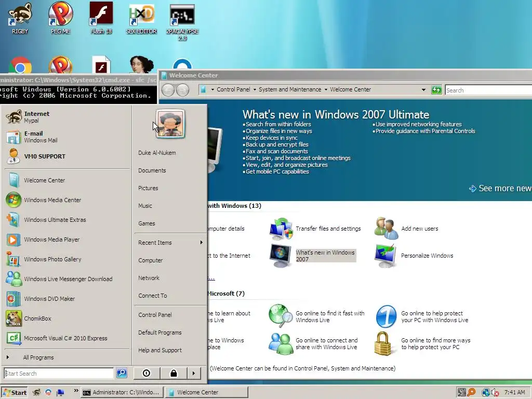Screen dimensions: 532x399
Task: Select Transfer files and settings
Action: click(x=315, y=229)
